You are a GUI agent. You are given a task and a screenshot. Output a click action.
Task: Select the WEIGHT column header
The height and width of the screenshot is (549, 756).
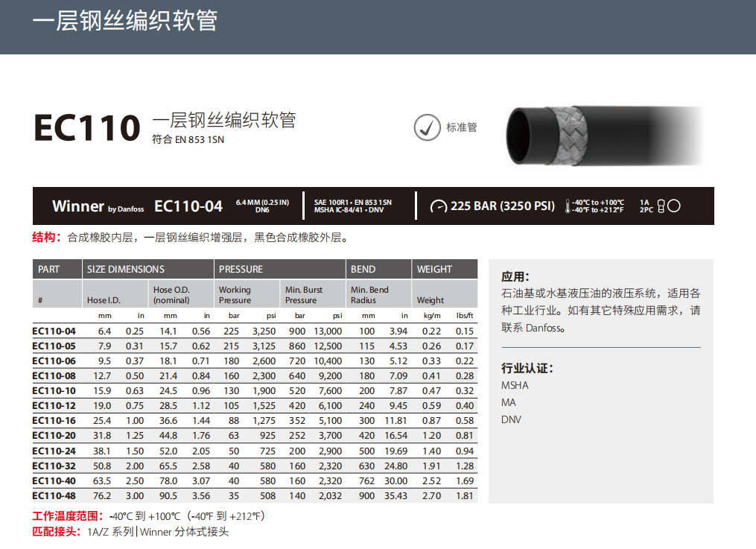(x=434, y=269)
